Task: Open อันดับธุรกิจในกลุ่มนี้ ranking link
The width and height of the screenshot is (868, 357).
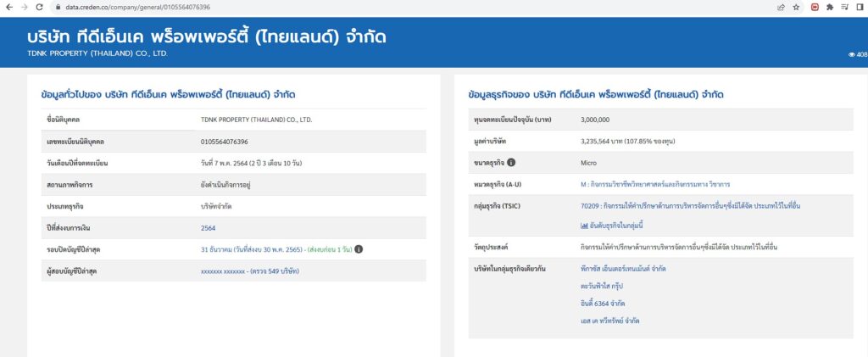Action: (612, 226)
